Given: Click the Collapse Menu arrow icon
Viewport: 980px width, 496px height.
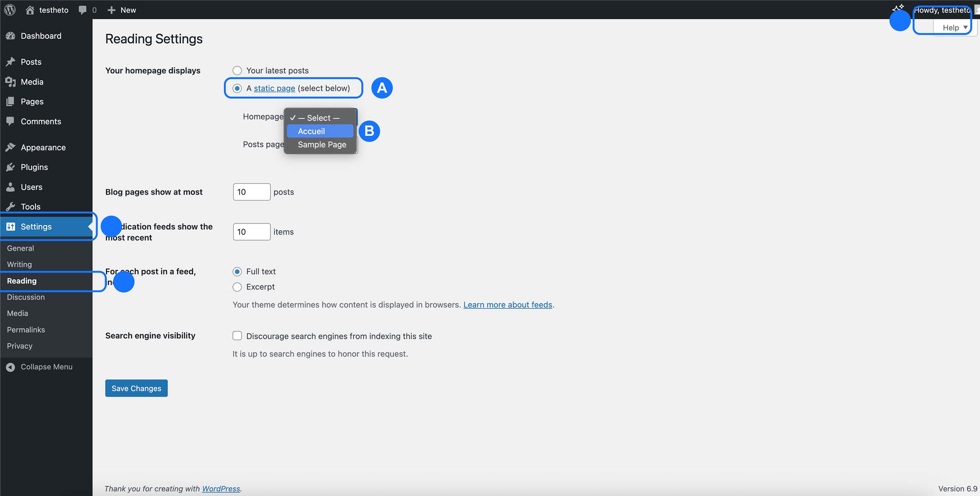Looking at the screenshot, I should click(x=10, y=367).
